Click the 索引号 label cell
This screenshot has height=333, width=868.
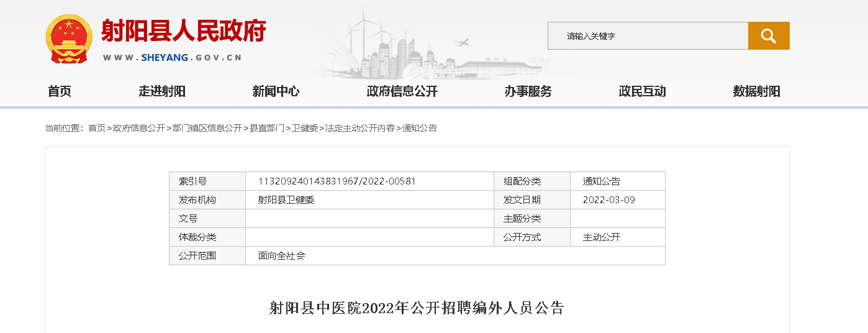coord(207,181)
